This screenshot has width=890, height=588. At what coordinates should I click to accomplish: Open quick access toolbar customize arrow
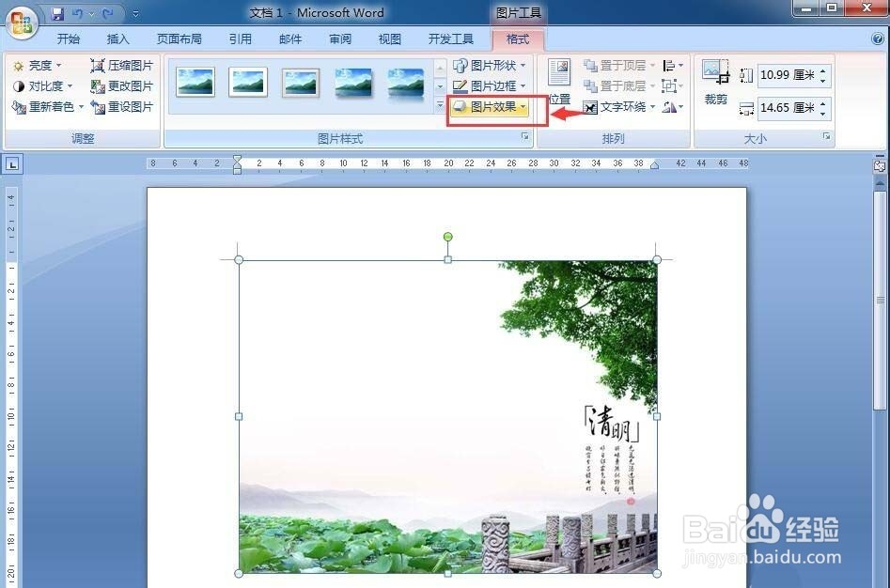pos(135,13)
